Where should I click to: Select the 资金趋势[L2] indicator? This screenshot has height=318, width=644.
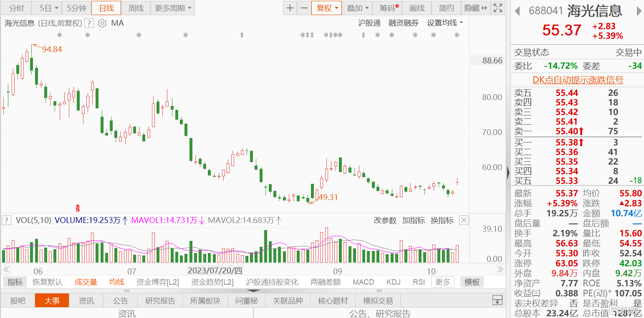[212, 282]
